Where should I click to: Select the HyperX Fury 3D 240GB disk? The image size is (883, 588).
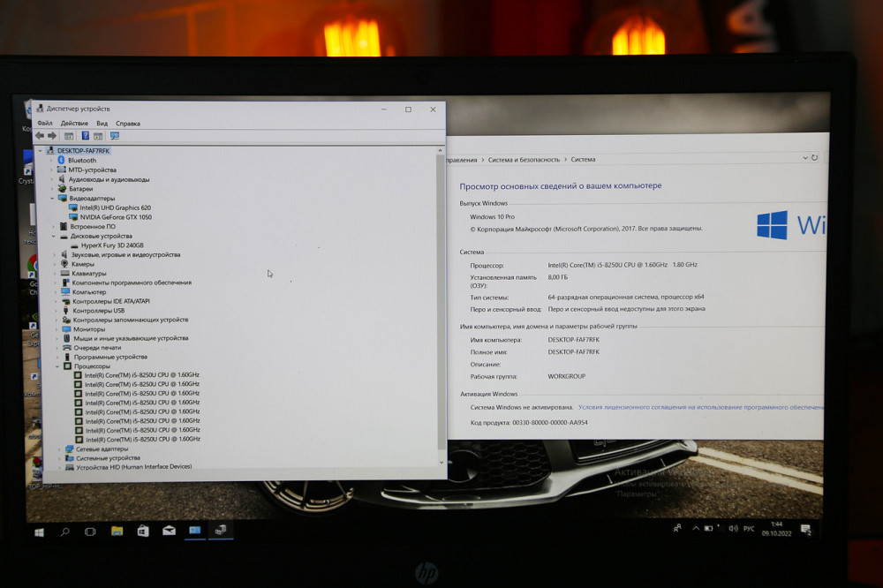click(111, 245)
